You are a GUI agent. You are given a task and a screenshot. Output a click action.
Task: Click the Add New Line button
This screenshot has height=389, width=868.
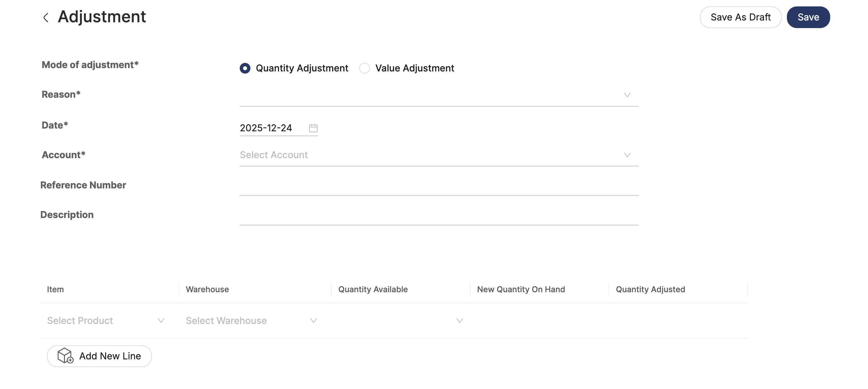[99, 356]
